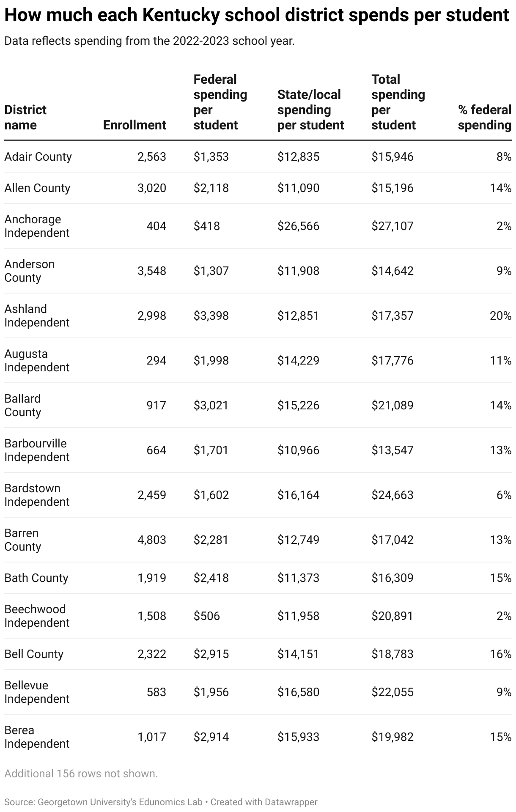Viewport: 516px width, 812px height.
Task: Click the Bellevue Independent district name
Action: point(37,692)
